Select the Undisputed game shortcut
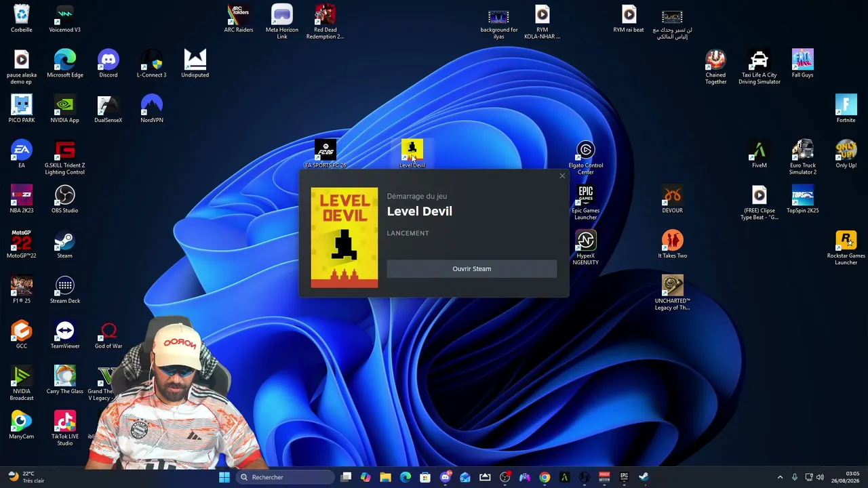Image resolution: width=868 pixels, height=488 pixels. tap(195, 64)
